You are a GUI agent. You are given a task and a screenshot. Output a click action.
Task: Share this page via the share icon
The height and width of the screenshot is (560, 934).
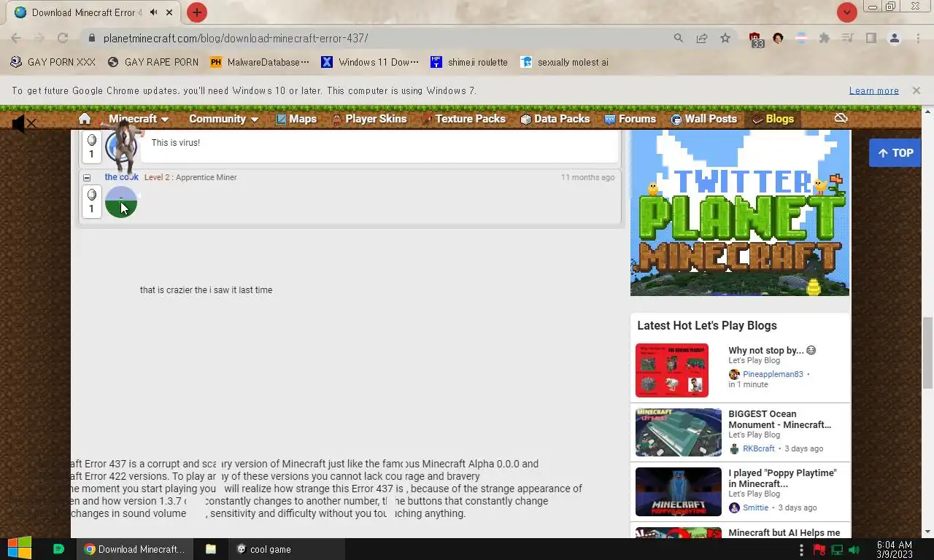(x=702, y=38)
